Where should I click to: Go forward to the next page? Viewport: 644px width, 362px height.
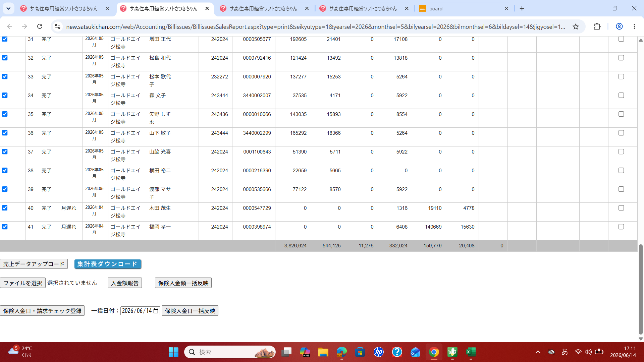(x=24, y=26)
